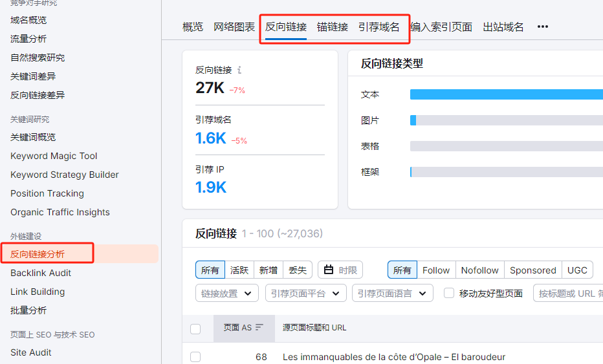The width and height of the screenshot is (603, 364).
Task: Click the 按标题或 URL filter input field
Action: [x=569, y=294]
